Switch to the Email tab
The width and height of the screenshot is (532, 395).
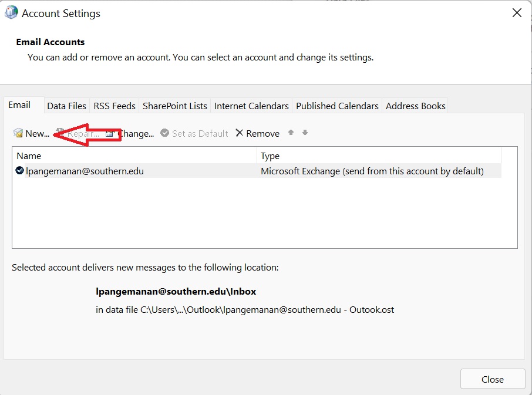(19, 105)
